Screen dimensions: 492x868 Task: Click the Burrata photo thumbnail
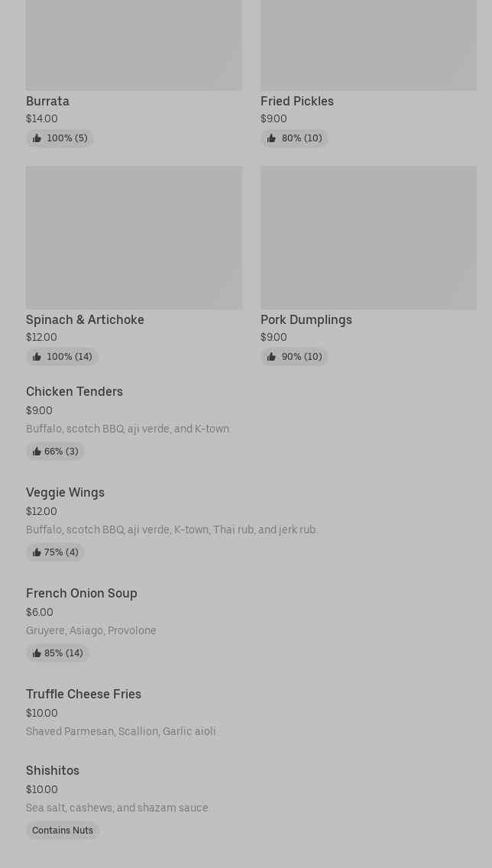click(134, 45)
